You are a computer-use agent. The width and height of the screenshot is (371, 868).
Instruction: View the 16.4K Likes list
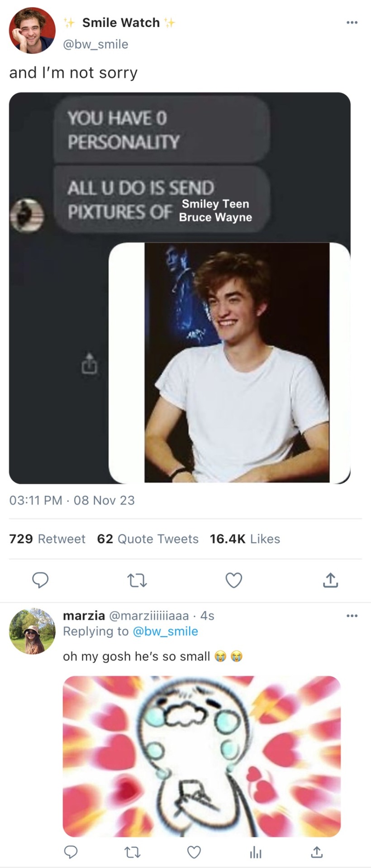click(x=245, y=539)
